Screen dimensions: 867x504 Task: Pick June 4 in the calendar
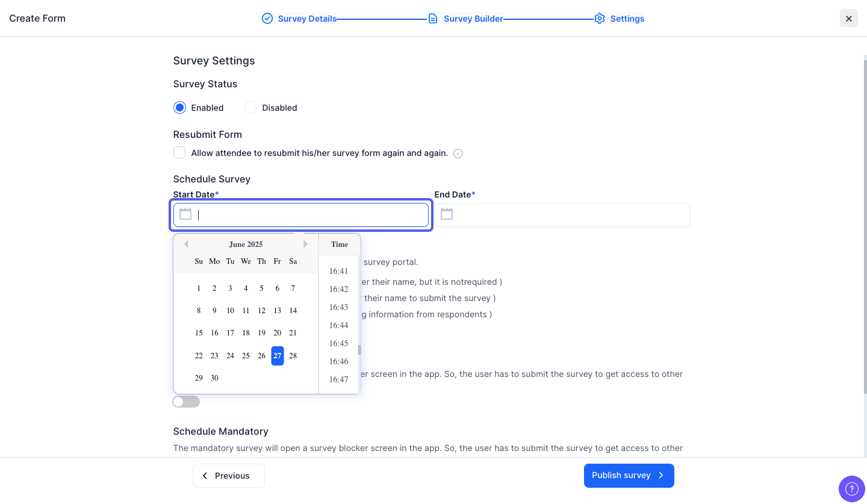point(246,288)
